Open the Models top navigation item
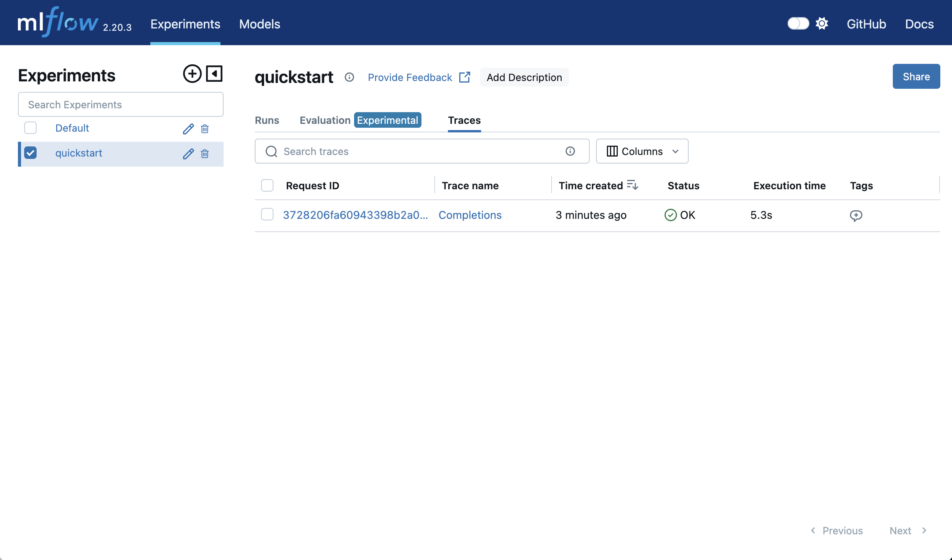 click(x=259, y=24)
